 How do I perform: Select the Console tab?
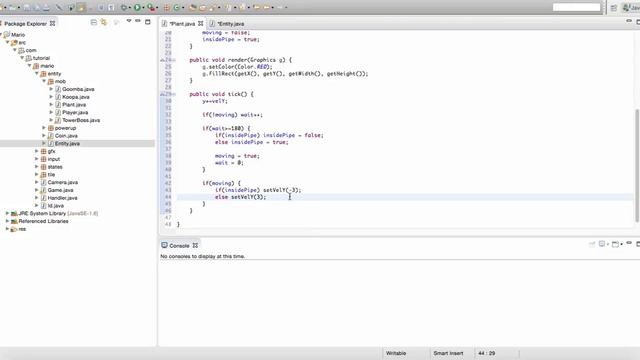(179, 246)
